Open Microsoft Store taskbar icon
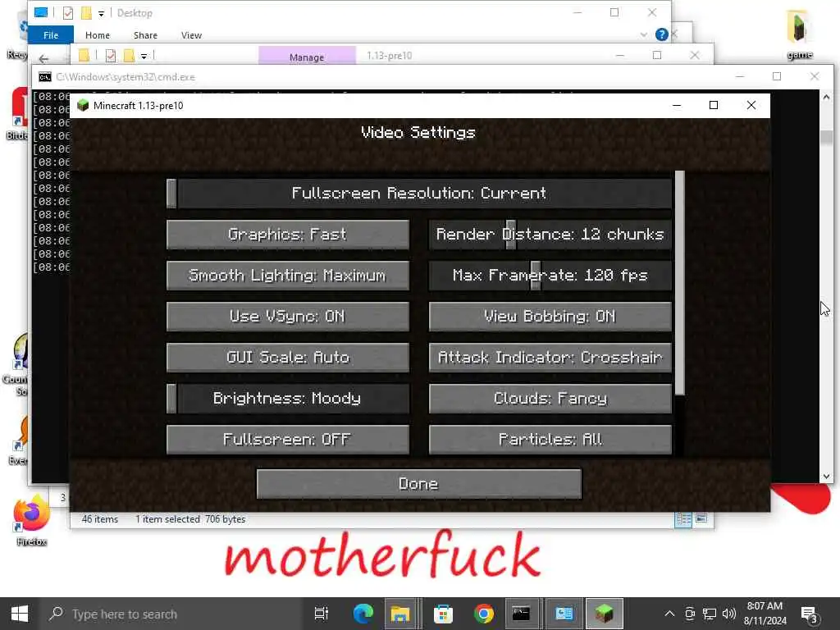 click(x=443, y=614)
